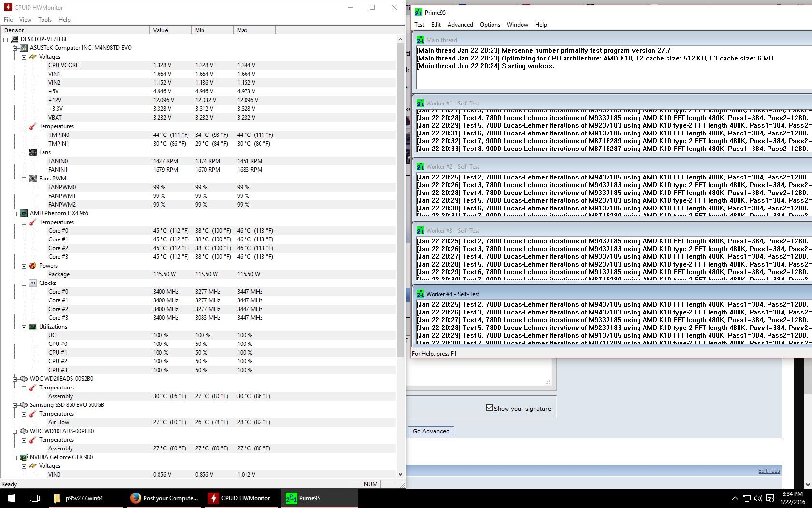Click the motherboard icon beside ASUSTeK M4N98TD EVO
Image resolution: width=812 pixels, height=508 pixels.
[23, 48]
